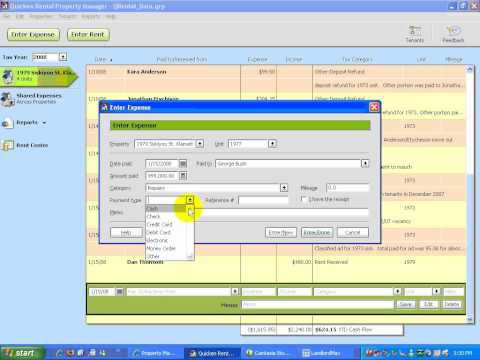The width and height of the screenshot is (480, 360).
Task: Click the Enter/Done button in dialog
Action: tap(317, 232)
